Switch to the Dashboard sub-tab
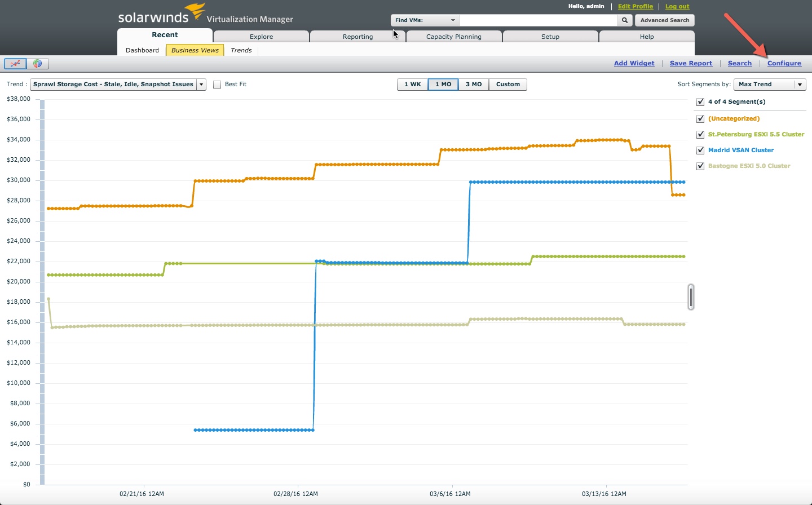Image resolution: width=812 pixels, height=505 pixels. tap(142, 50)
